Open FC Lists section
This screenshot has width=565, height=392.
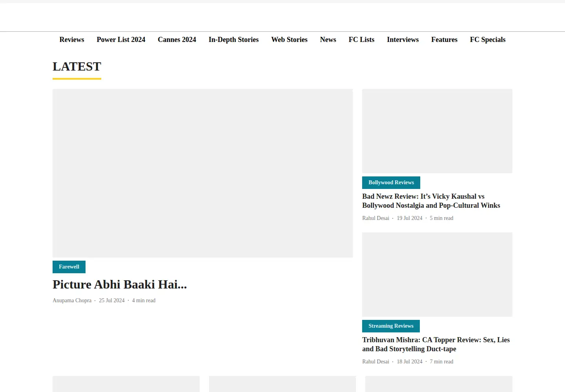tap(361, 40)
